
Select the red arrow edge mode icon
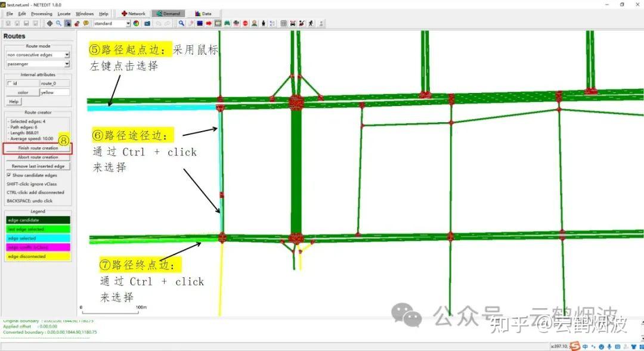coord(209,23)
